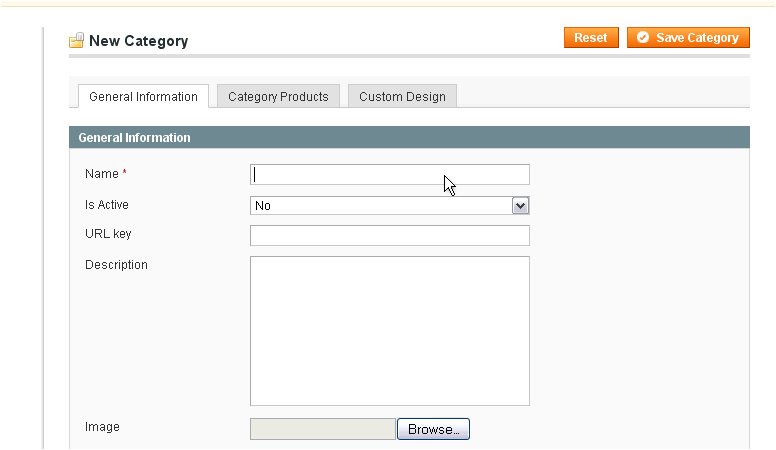This screenshot has height=450, width=776.
Task: Click the Name field label
Action: pyautogui.click(x=102, y=174)
